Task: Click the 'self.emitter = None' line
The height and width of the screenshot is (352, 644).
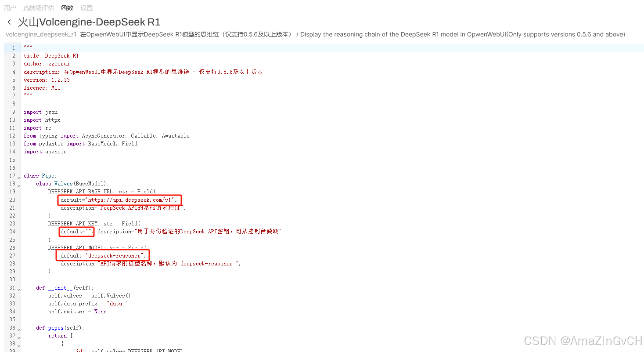Action: (x=77, y=312)
